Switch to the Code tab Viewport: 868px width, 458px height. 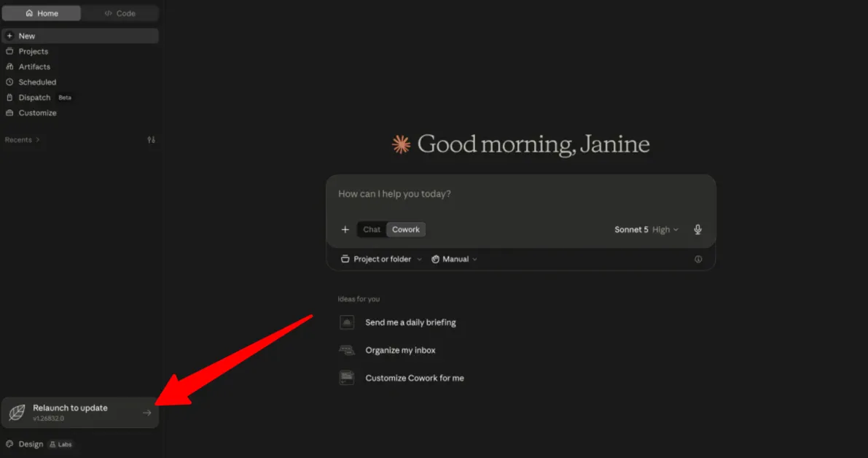[120, 13]
